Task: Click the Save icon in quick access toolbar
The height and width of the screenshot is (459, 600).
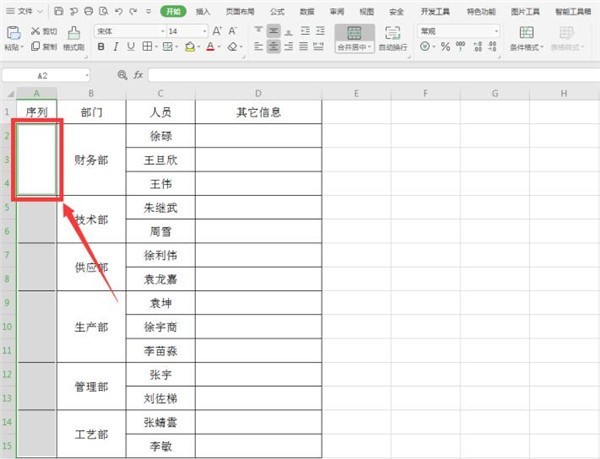Action: click(59, 11)
